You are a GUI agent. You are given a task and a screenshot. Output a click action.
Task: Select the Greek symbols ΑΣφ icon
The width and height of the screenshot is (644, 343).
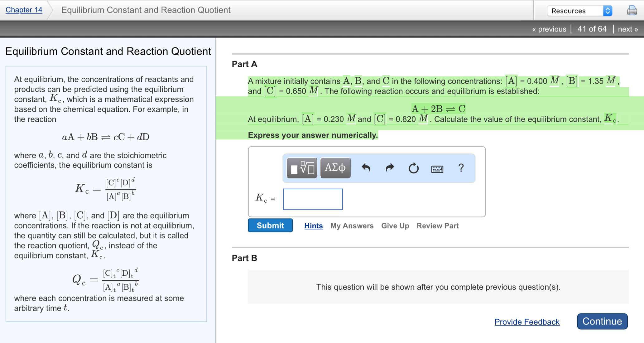coord(335,168)
